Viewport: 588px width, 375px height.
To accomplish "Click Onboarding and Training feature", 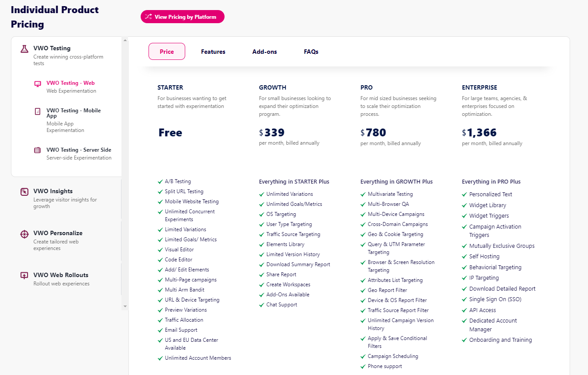I will (x=501, y=340).
